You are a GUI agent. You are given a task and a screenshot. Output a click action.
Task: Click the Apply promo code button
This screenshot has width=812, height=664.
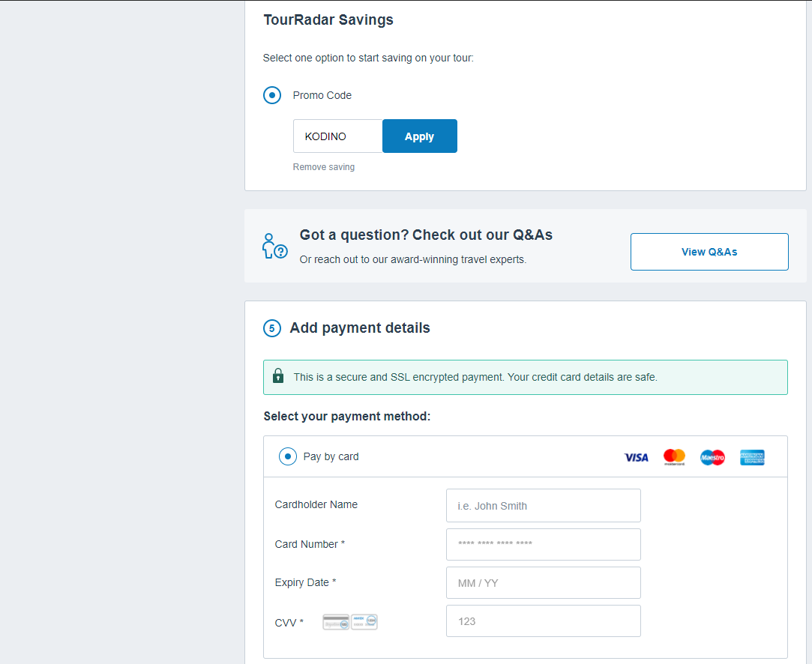tap(419, 136)
